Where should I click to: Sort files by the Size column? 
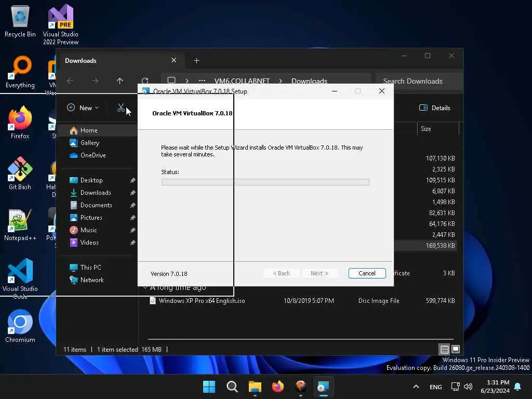pyautogui.click(x=437, y=129)
